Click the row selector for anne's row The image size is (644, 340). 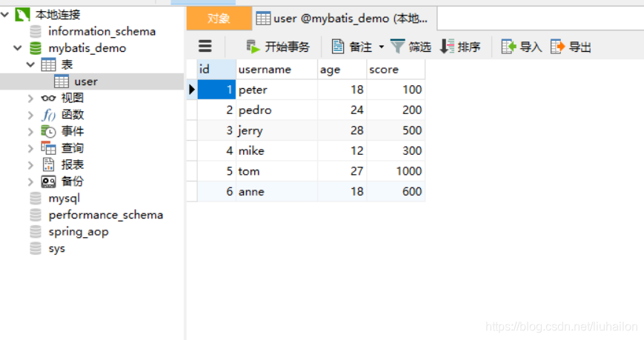pyautogui.click(x=192, y=191)
